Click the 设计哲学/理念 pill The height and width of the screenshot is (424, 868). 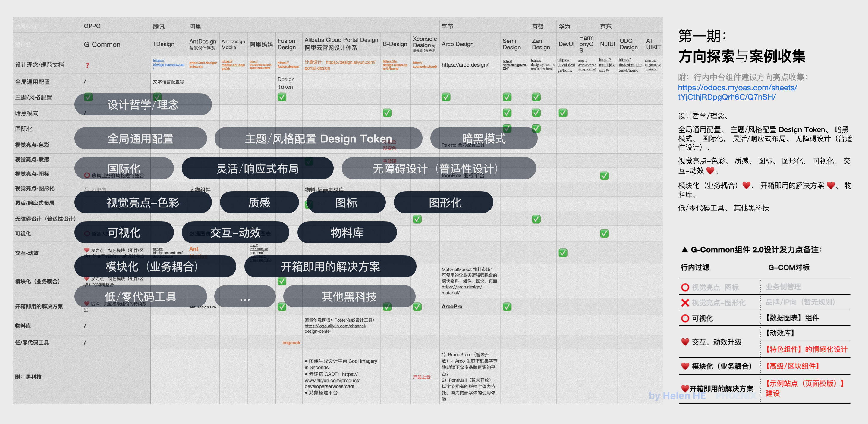[143, 104]
